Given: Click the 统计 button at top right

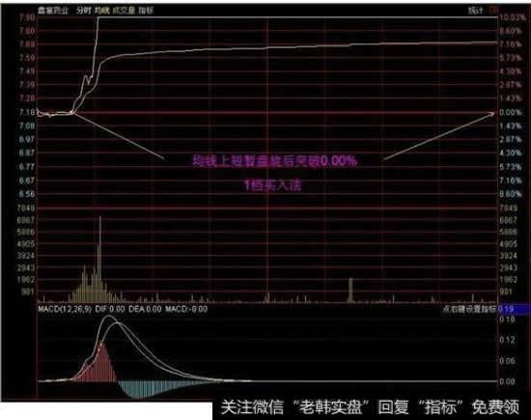Looking at the screenshot, I should (475, 11).
